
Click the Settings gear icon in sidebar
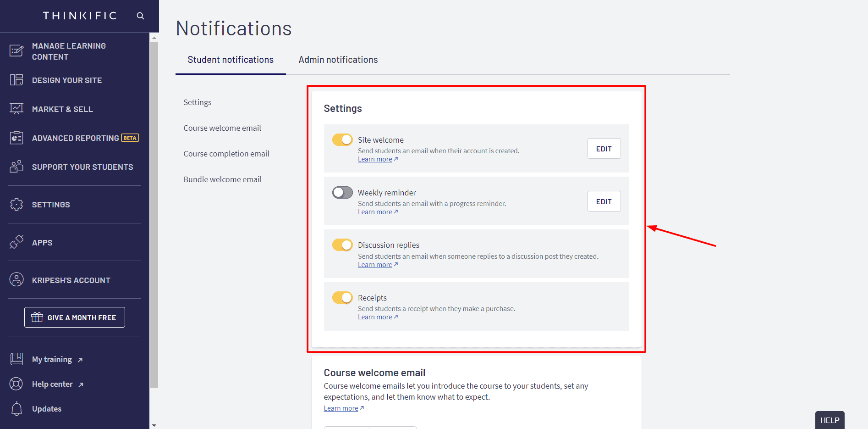click(16, 204)
